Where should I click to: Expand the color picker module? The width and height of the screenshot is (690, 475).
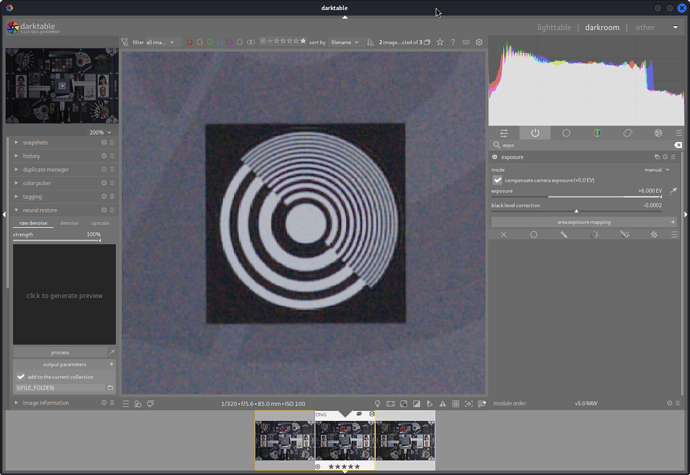click(16, 183)
